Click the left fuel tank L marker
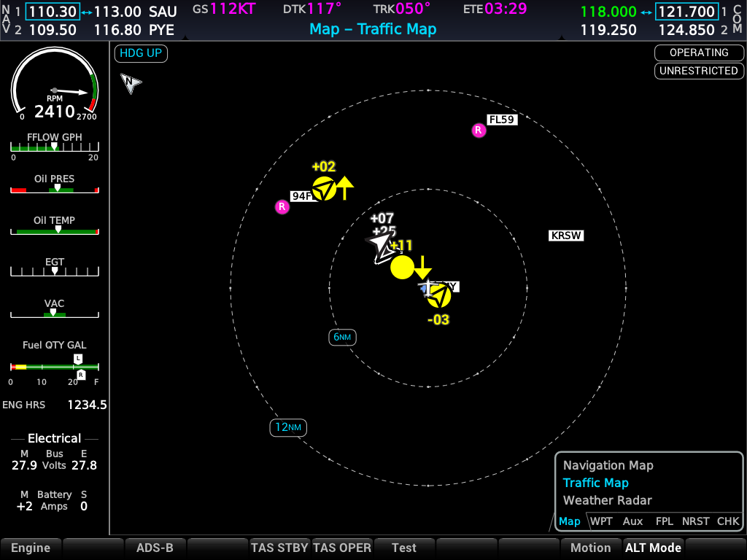Screen dimensions: 747x560 [78, 359]
